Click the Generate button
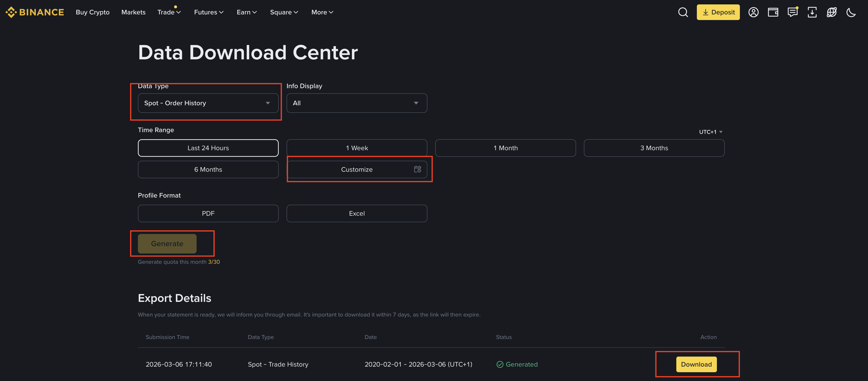This screenshot has height=381, width=868. coord(167,243)
